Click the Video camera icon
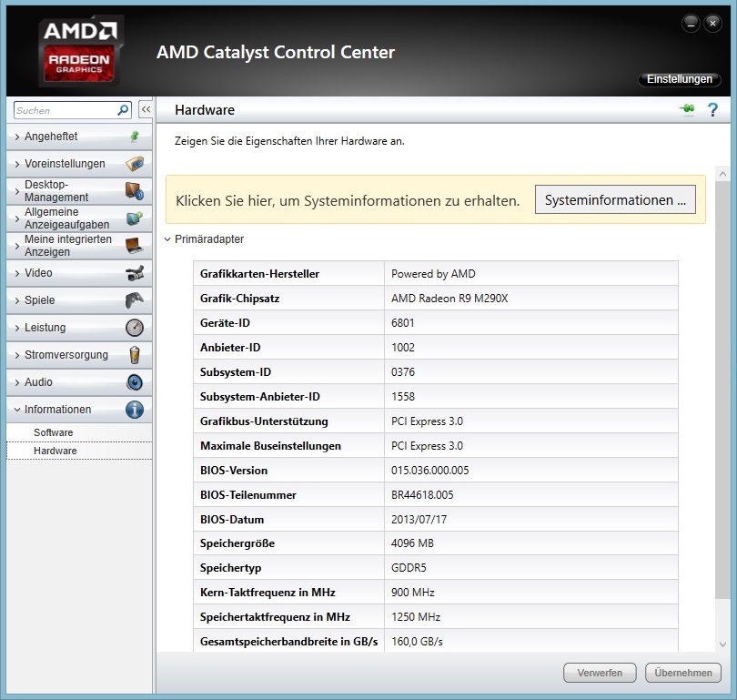 pos(135,273)
